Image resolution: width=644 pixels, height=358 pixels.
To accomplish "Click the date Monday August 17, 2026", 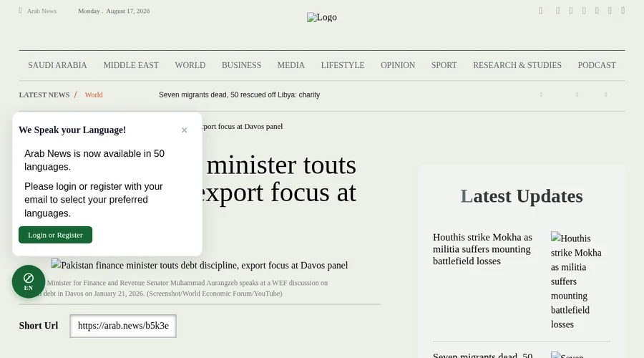I will pyautogui.click(x=114, y=11).
